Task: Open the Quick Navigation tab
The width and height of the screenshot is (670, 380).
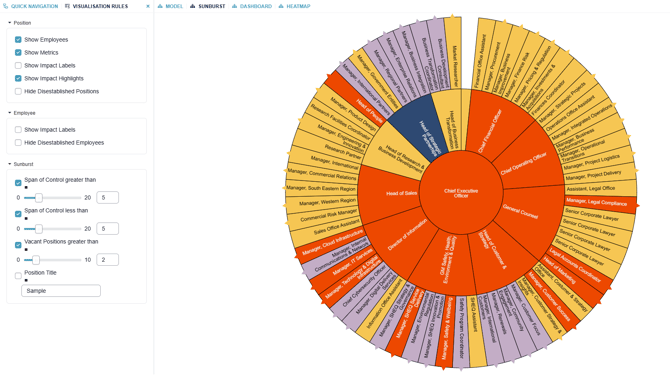Action: click(30, 6)
